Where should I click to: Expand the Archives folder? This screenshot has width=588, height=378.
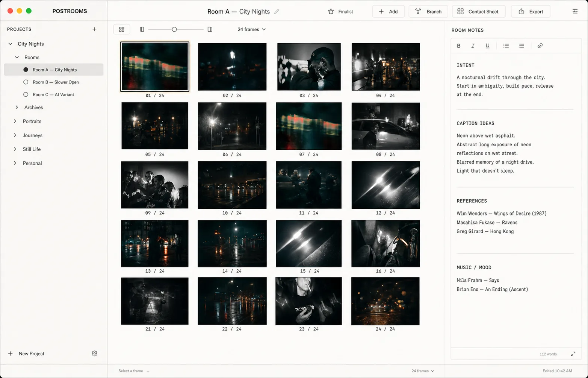coord(17,108)
